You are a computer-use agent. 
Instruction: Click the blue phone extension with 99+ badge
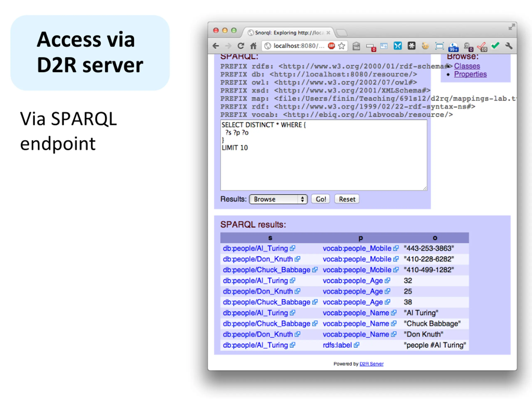pyautogui.click(x=453, y=46)
